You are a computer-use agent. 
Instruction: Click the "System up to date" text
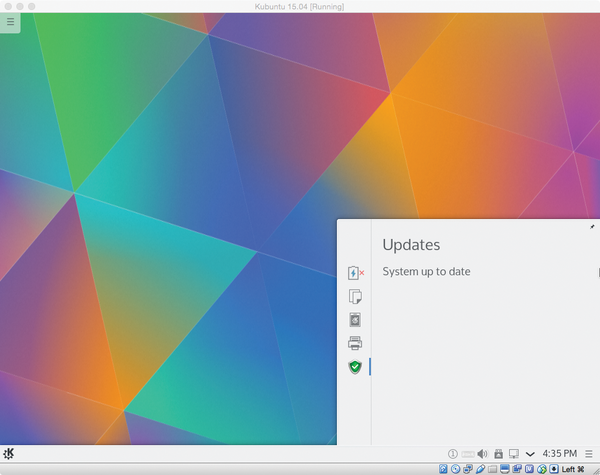[426, 271]
